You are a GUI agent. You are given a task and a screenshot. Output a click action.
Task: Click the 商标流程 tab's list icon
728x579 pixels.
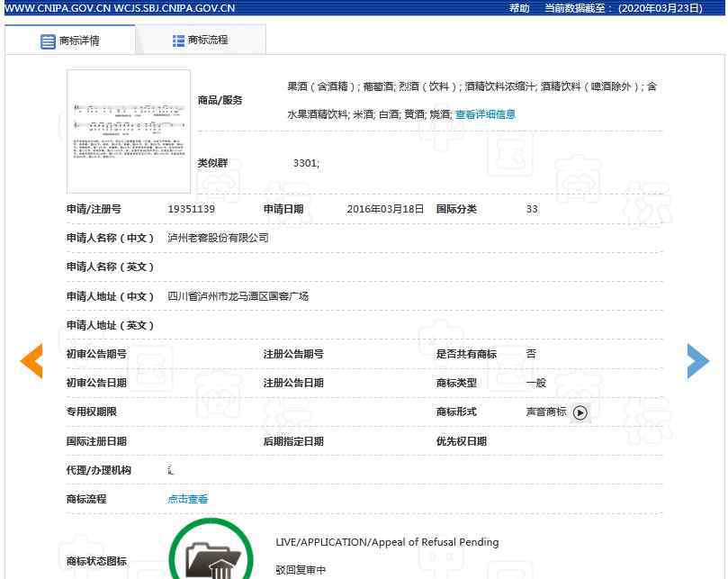[x=178, y=41]
